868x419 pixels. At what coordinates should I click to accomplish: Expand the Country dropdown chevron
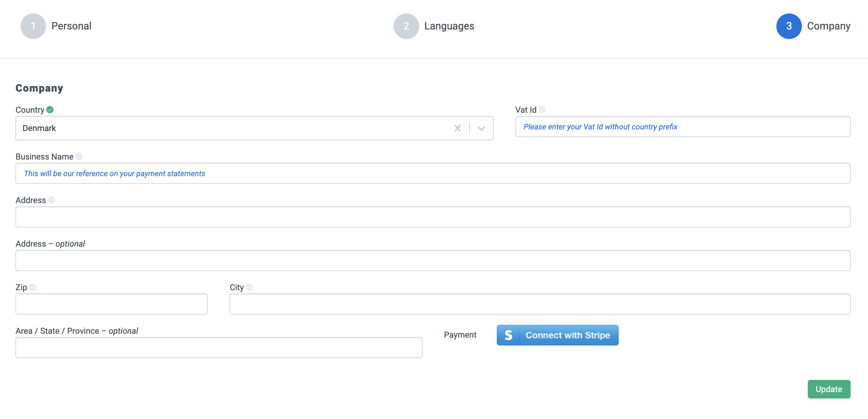coord(481,128)
